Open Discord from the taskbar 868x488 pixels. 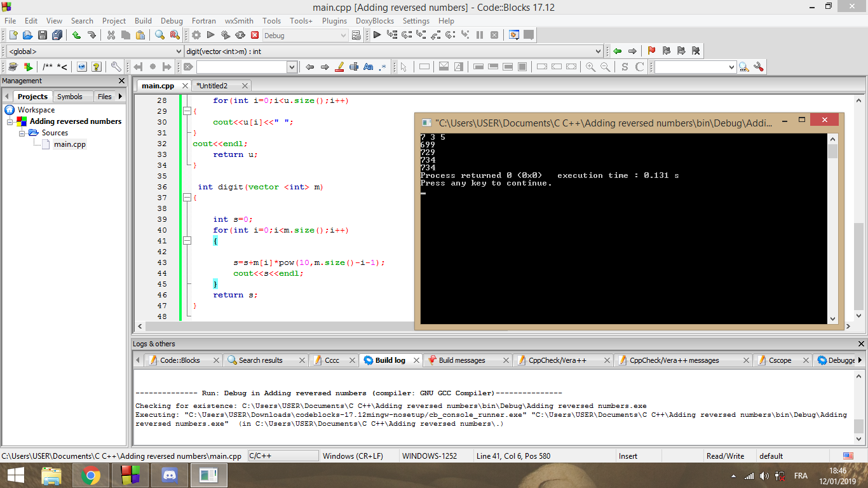click(168, 475)
